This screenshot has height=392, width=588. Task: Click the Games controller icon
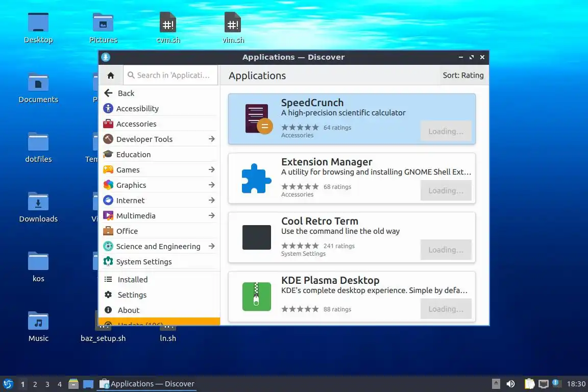pos(108,169)
